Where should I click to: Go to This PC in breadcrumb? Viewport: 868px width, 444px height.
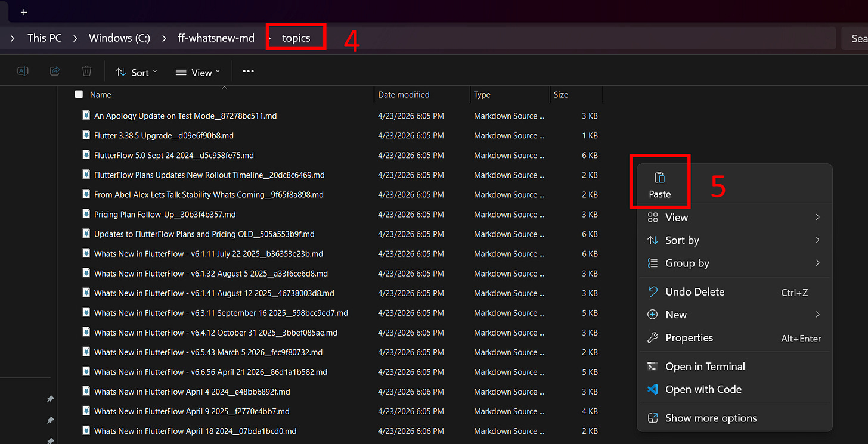45,38
